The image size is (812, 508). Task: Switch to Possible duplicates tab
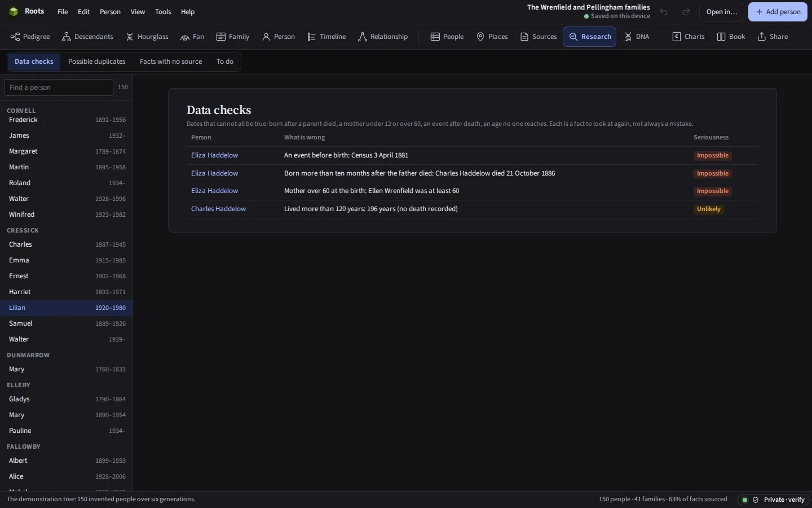click(97, 62)
